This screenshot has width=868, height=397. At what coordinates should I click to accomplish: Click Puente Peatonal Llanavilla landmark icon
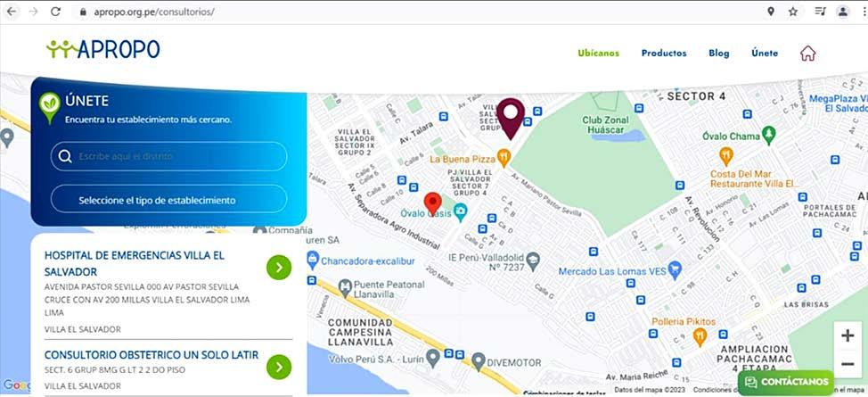345,287
